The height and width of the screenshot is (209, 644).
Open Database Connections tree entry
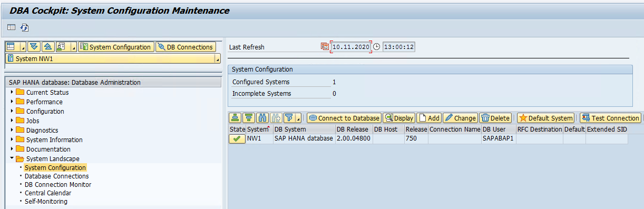coord(56,176)
